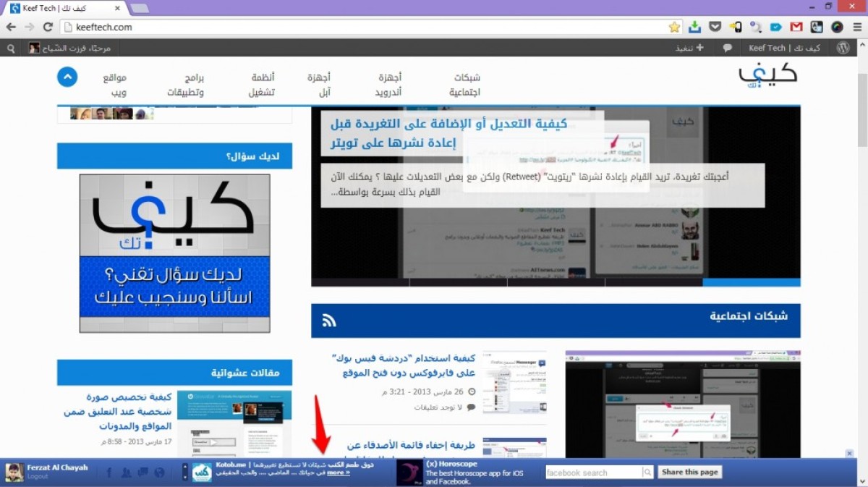
Task: Click "Ferzat Al Chayah" name in Facebook bar
Action: click(x=57, y=467)
